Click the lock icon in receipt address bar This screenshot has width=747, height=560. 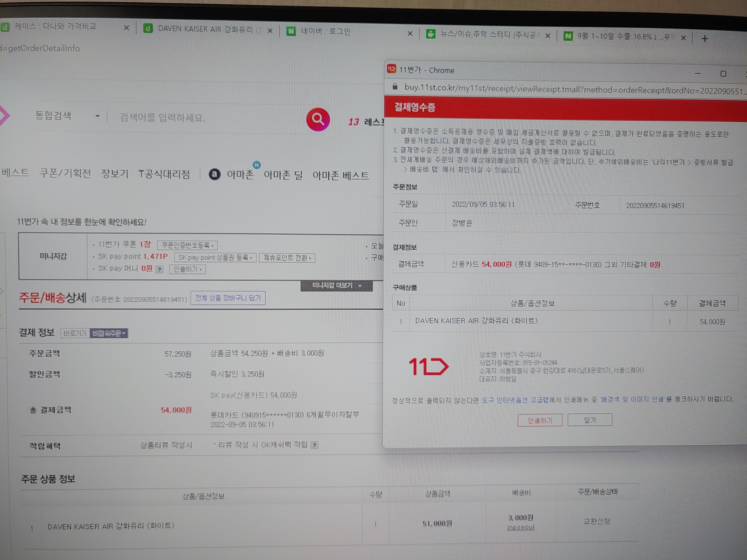395,87
